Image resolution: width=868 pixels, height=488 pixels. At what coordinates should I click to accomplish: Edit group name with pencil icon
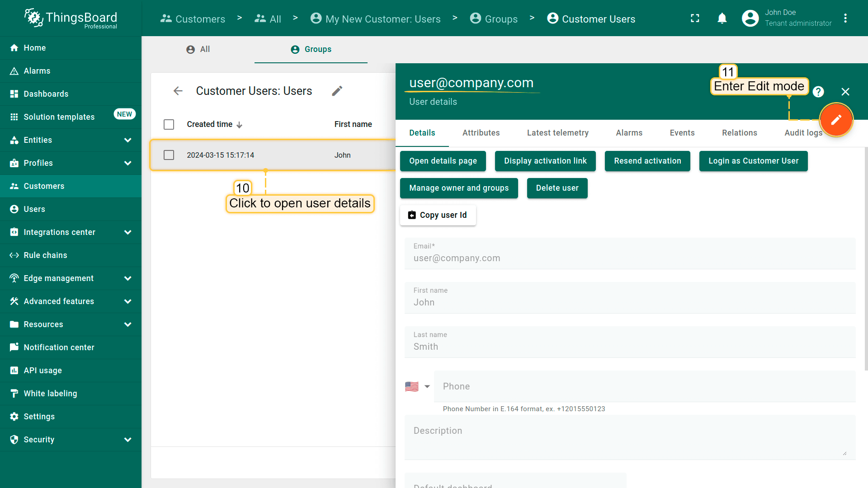click(337, 91)
